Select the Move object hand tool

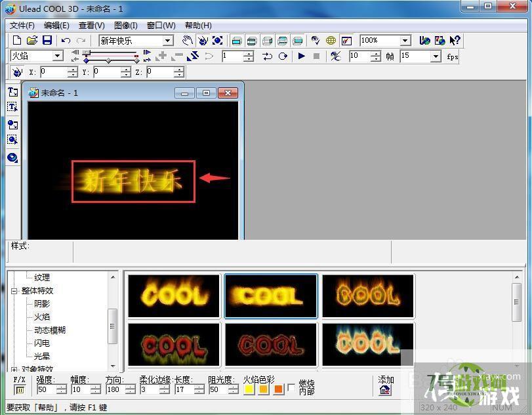pyautogui.click(x=188, y=41)
